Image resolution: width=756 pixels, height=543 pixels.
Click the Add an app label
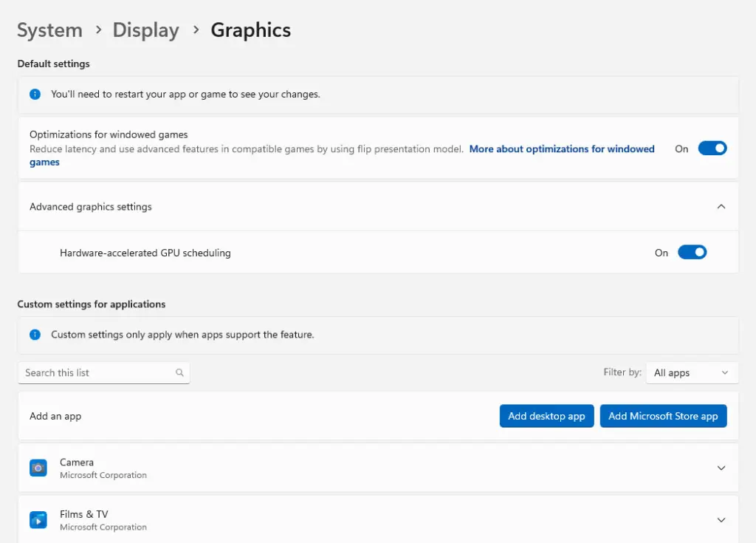point(55,416)
